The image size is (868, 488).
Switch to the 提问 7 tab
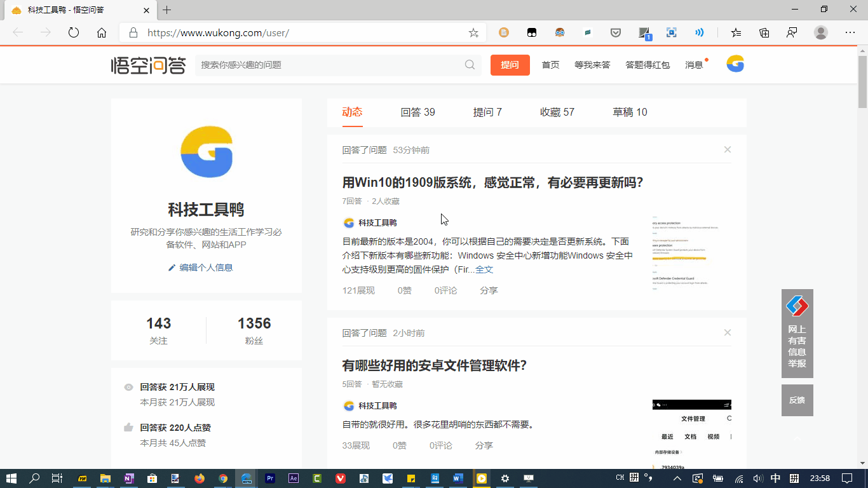pyautogui.click(x=487, y=112)
